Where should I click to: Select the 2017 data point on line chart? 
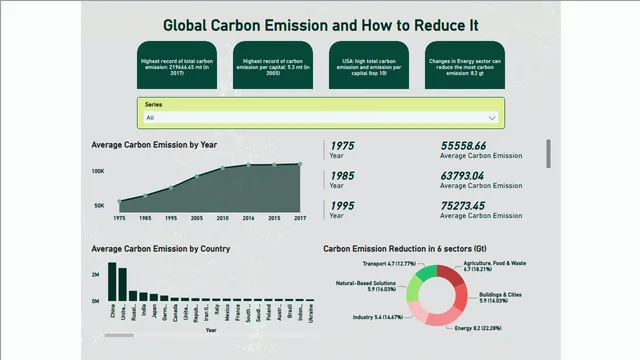coord(300,164)
